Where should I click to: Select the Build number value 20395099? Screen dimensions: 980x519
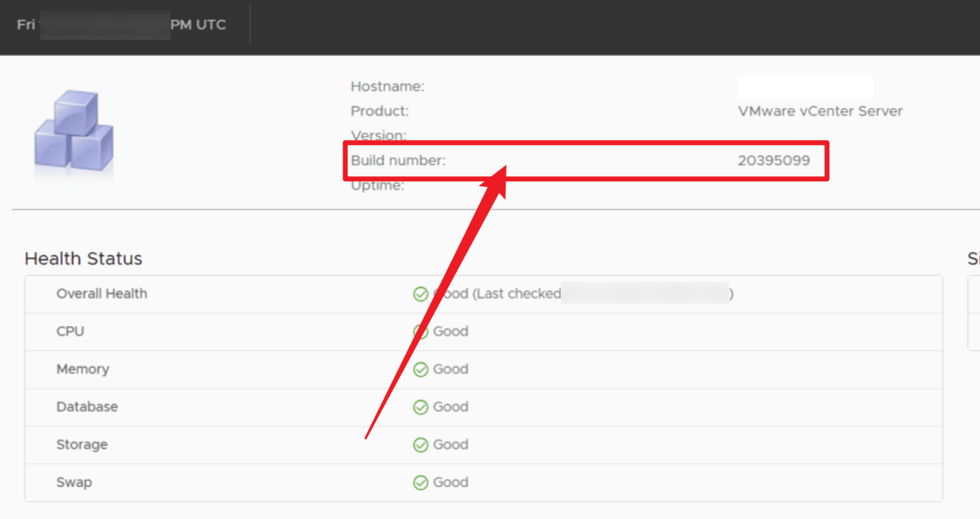pyautogui.click(x=774, y=161)
